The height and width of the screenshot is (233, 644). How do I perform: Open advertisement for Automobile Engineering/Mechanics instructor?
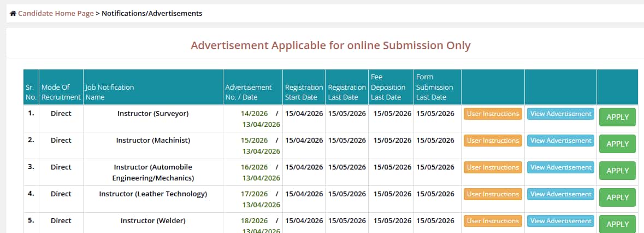click(x=560, y=167)
